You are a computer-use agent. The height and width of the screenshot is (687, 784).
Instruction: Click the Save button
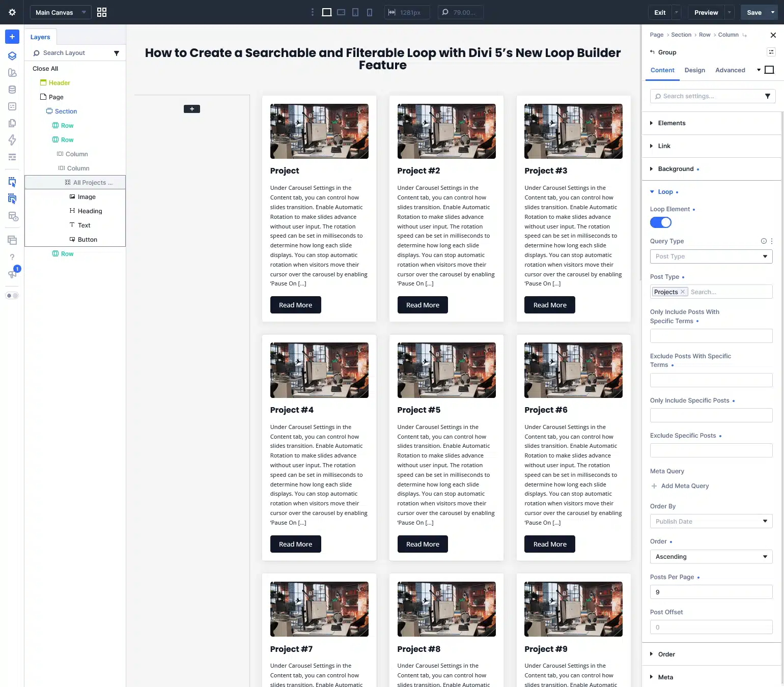tap(754, 12)
